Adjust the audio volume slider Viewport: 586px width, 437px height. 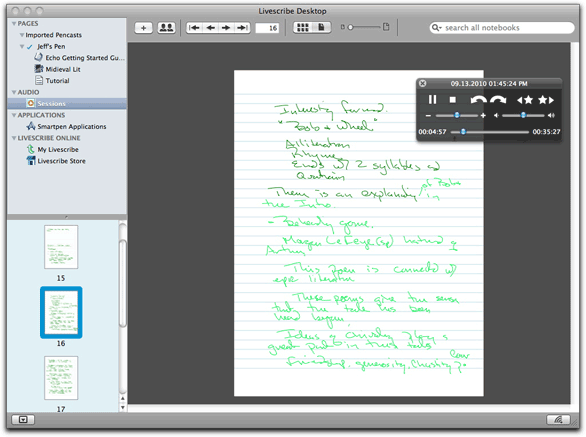click(x=523, y=116)
